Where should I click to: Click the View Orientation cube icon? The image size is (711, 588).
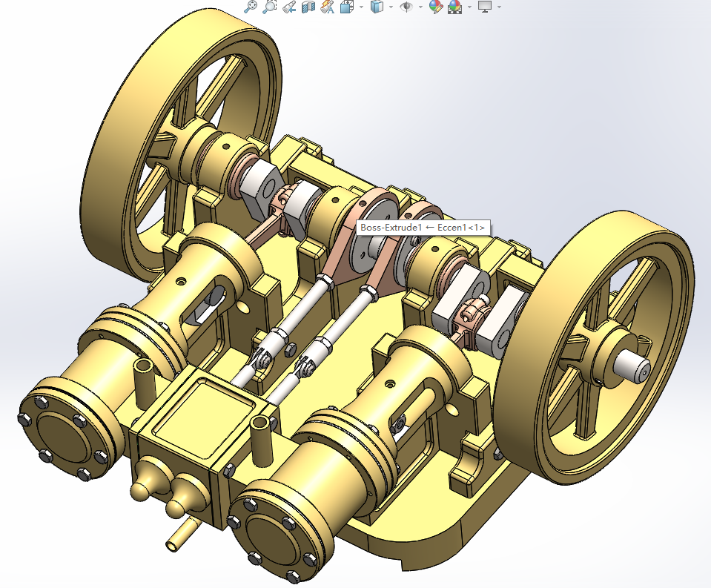[x=346, y=7]
